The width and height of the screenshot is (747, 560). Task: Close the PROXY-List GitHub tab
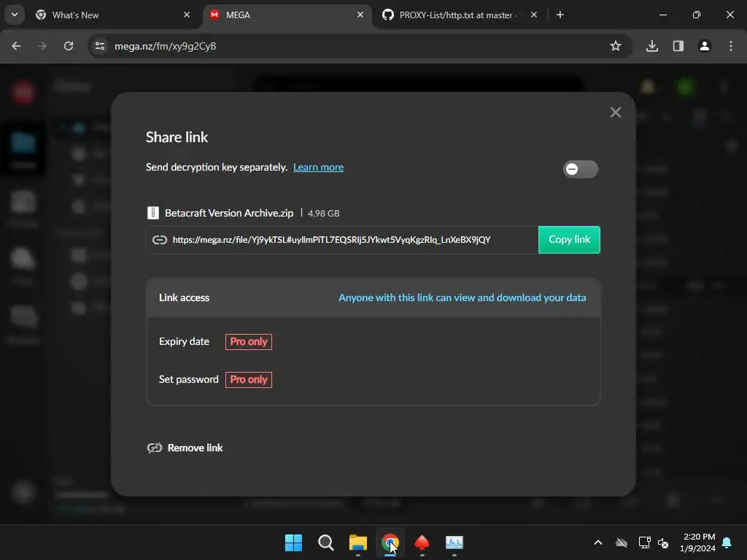tap(533, 15)
